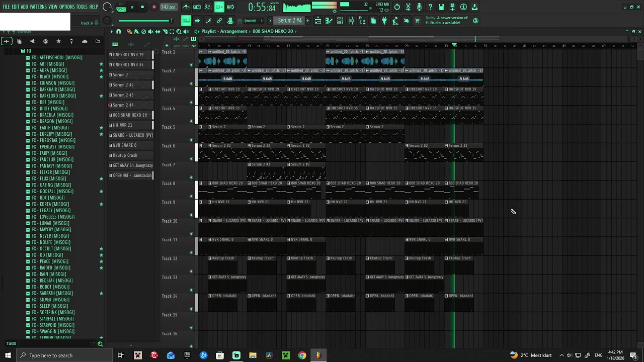Open Google Chrome from the taskbar
The height and width of the screenshot is (362, 644).
point(302,355)
